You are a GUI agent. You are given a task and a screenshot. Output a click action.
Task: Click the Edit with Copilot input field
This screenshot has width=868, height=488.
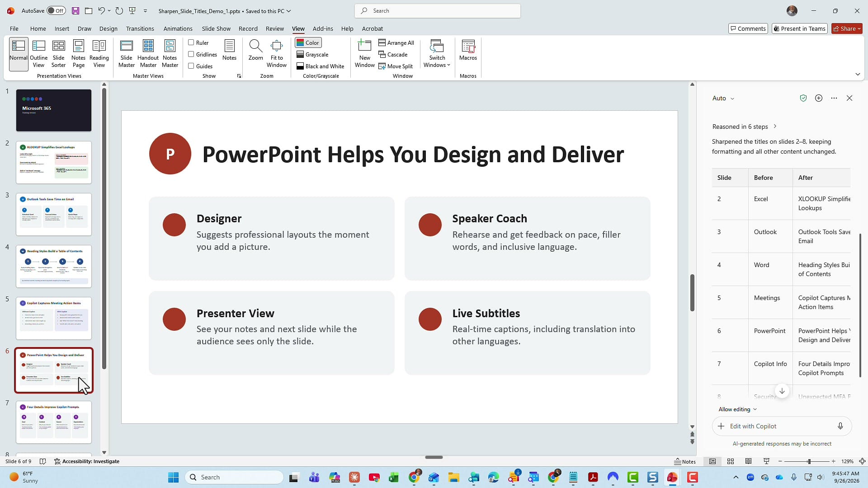click(782, 426)
